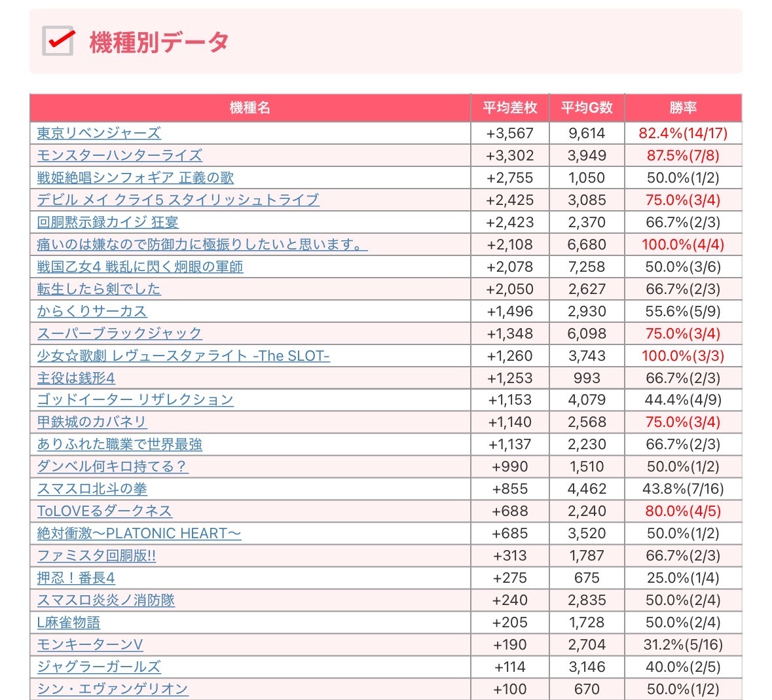Click the +2,755 cell
772x700 pixels.
[510, 177]
